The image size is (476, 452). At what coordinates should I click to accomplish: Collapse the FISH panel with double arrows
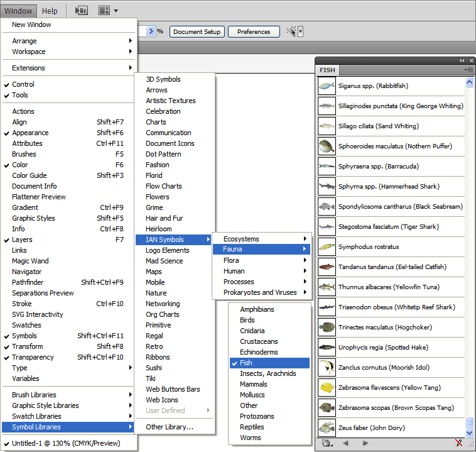coord(462,60)
